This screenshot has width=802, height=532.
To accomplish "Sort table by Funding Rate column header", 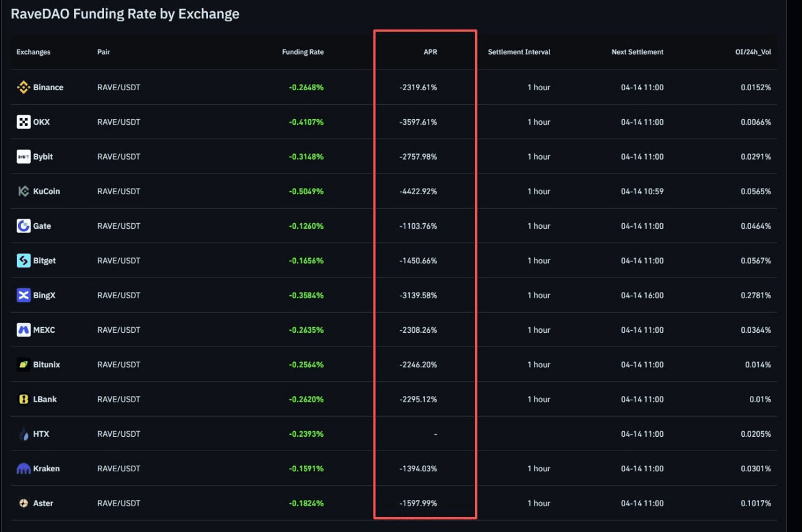I will coord(303,52).
